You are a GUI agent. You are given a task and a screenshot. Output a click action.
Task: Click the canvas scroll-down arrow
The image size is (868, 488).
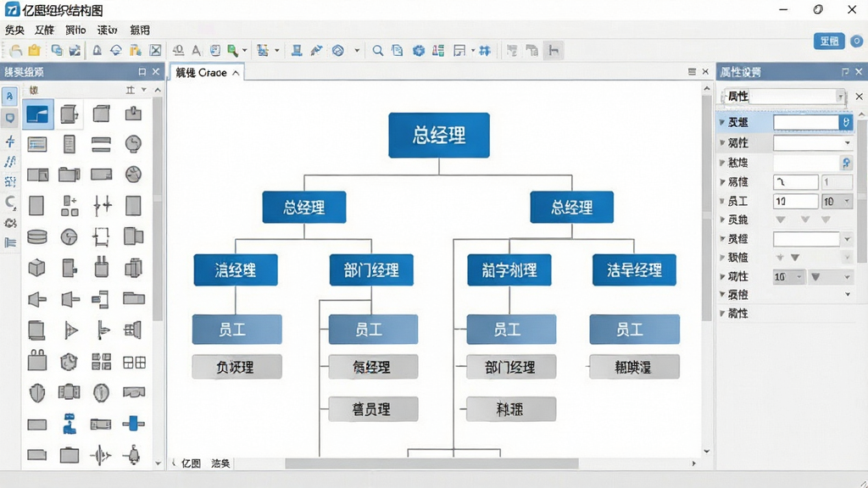pos(706,452)
